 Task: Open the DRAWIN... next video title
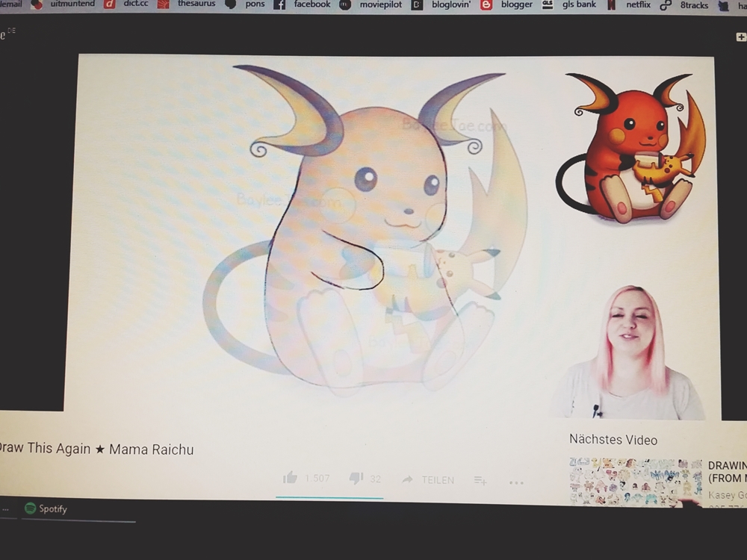tap(727, 471)
